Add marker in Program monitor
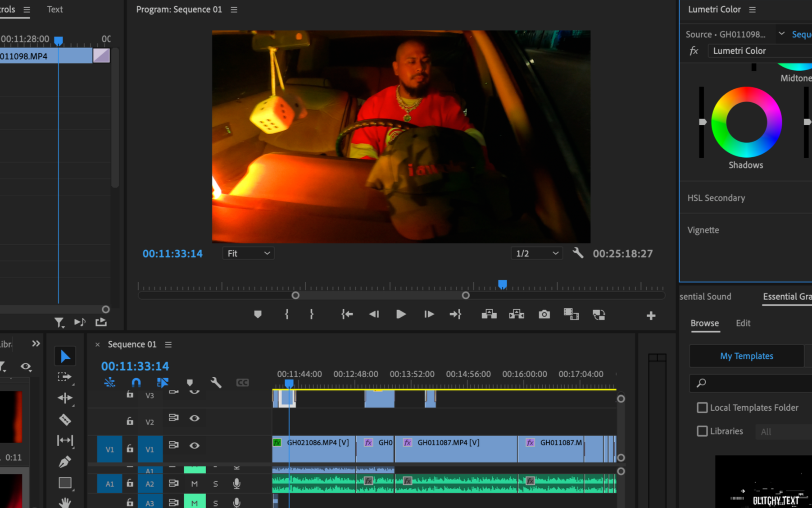This screenshot has height=508, width=812. click(258, 315)
